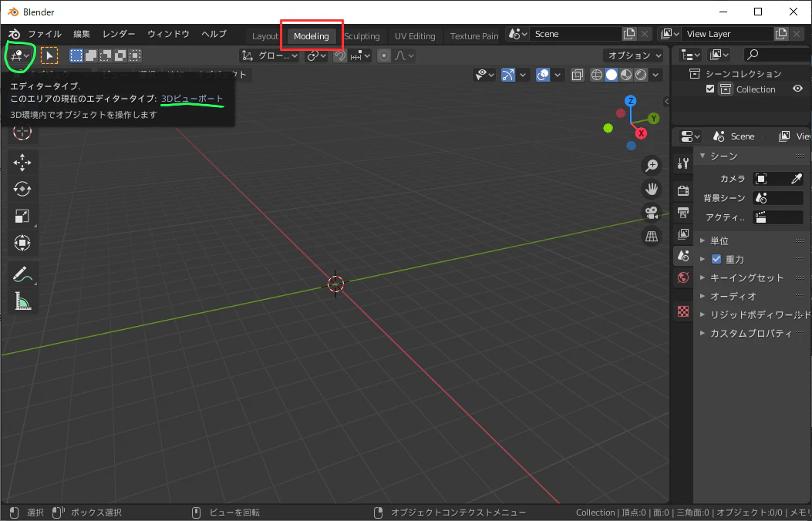The height and width of the screenshot is (521, 812).
Task: Open the editor type dropdown of the viewport
Action: click(x=20, y=55)
